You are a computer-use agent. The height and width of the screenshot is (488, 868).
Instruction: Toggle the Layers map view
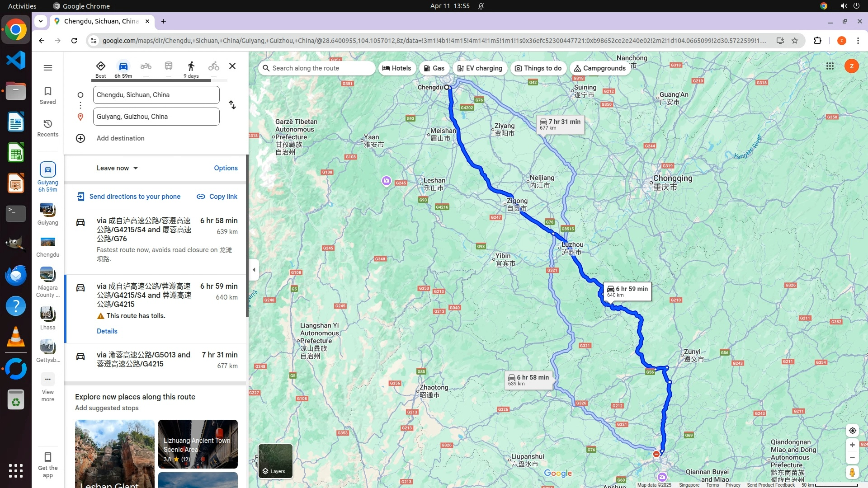click(x=275, y=461)
